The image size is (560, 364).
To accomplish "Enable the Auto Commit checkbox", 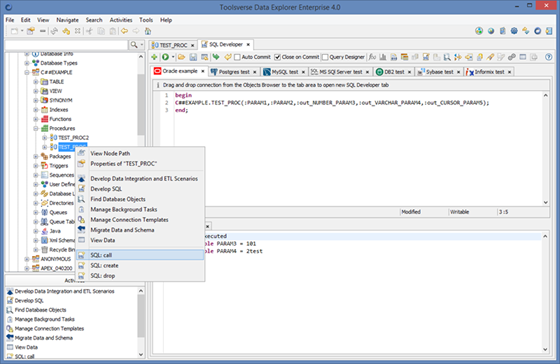I will (x=238, y=57).
